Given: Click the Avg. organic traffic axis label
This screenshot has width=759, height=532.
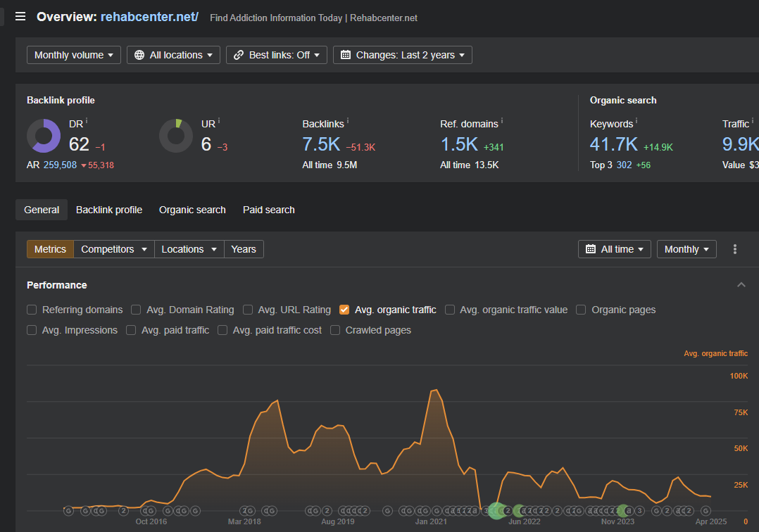Looking at the screenshot, I should pos(715,353).
